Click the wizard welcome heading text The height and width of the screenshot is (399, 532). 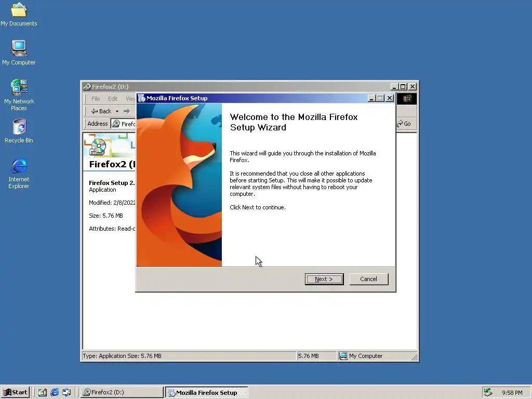tap(294, 122)
